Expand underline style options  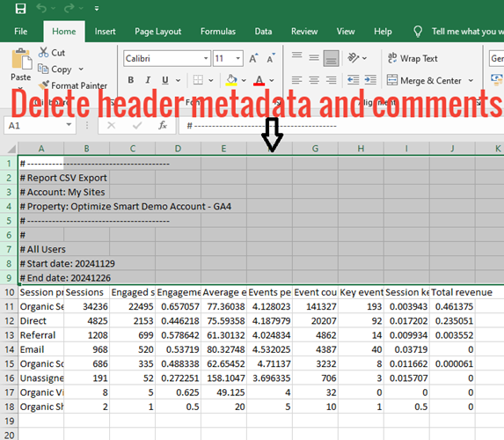coord(178,80)
